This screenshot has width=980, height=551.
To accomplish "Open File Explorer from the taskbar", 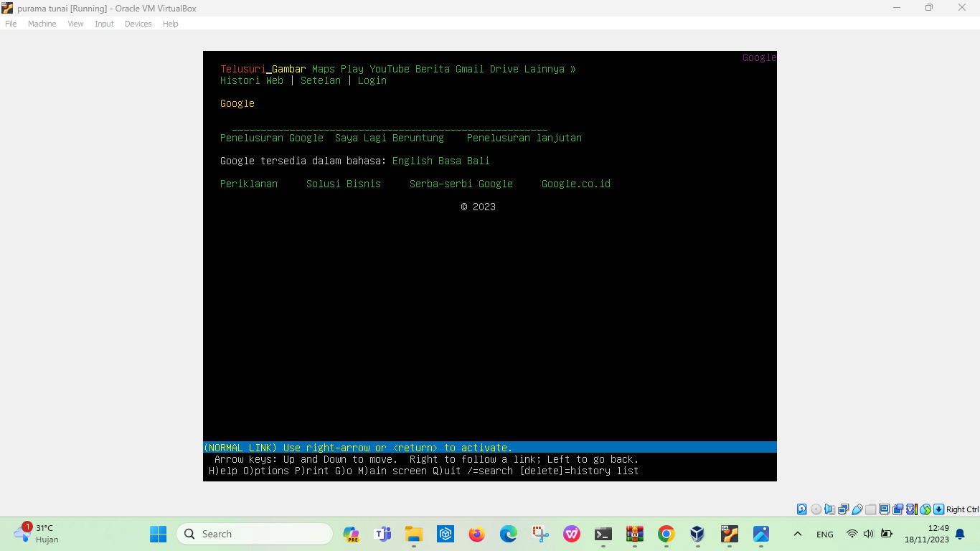I will point(414,534).
